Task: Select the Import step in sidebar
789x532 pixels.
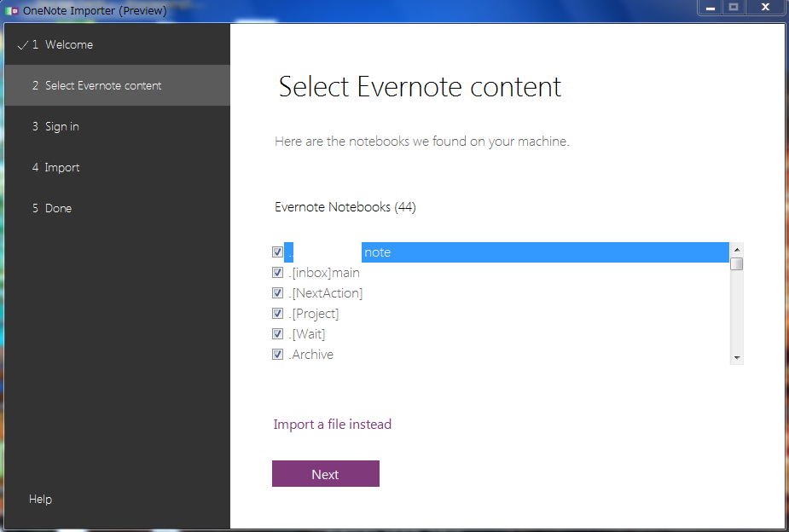Action: point(117,167)
